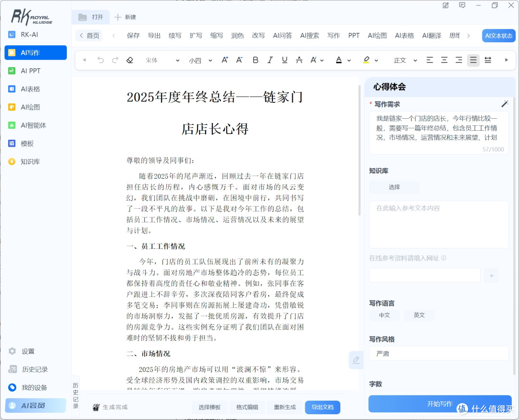Click the 开始写作 button
519x420 pixels.
(x=440, y=404)
